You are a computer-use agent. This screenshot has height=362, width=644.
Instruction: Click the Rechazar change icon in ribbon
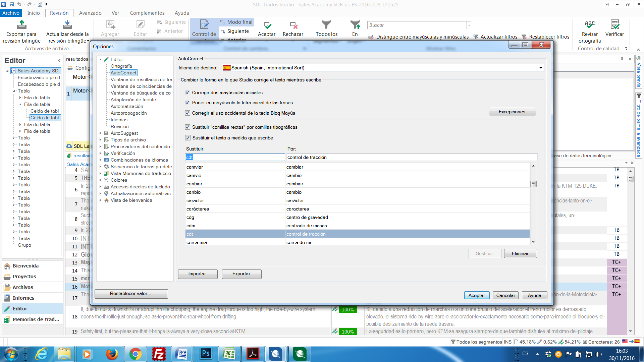293,25
